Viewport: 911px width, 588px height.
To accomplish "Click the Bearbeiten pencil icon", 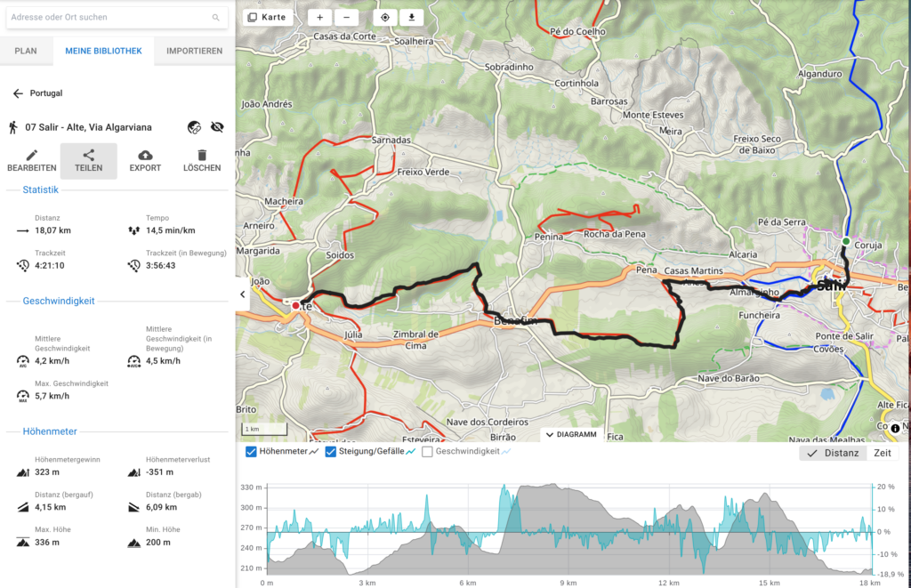I will (x=31, y=155).
